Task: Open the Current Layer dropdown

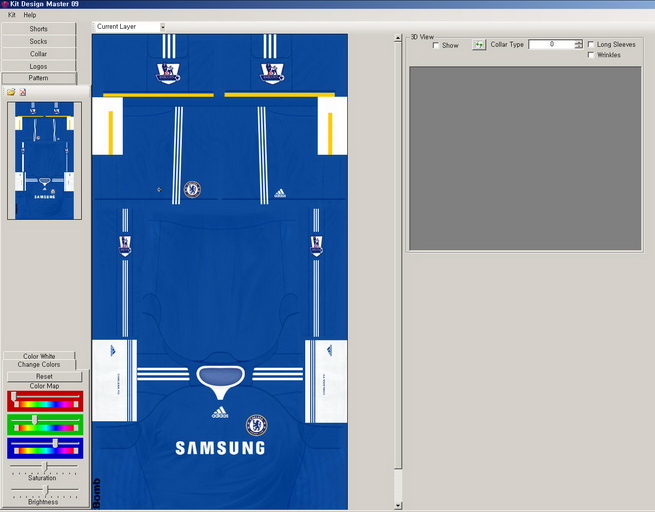Action: [x=162, y=27]
